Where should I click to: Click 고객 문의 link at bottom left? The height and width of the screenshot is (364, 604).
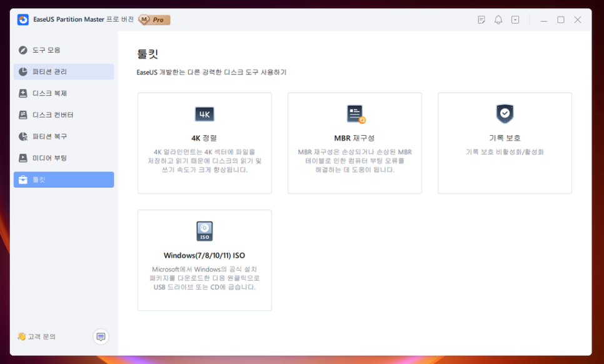pos(42,336)
